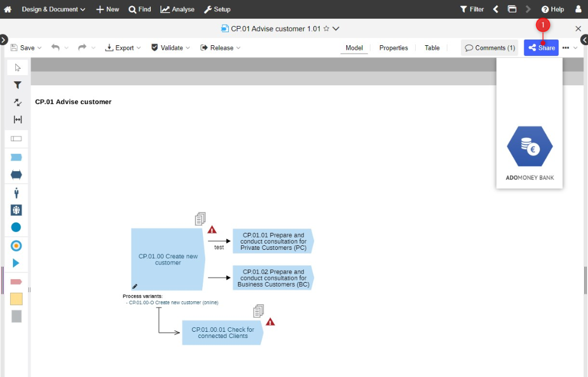
Task: Open Validate options dropdown arrow
Action: (x=188, y=48)
